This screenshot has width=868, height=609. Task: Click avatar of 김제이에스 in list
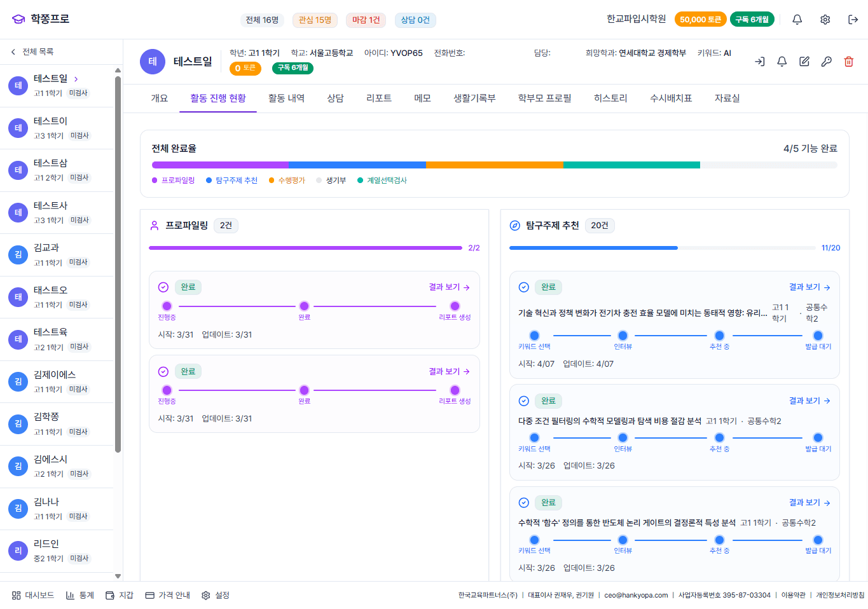[x=18, y=382]
